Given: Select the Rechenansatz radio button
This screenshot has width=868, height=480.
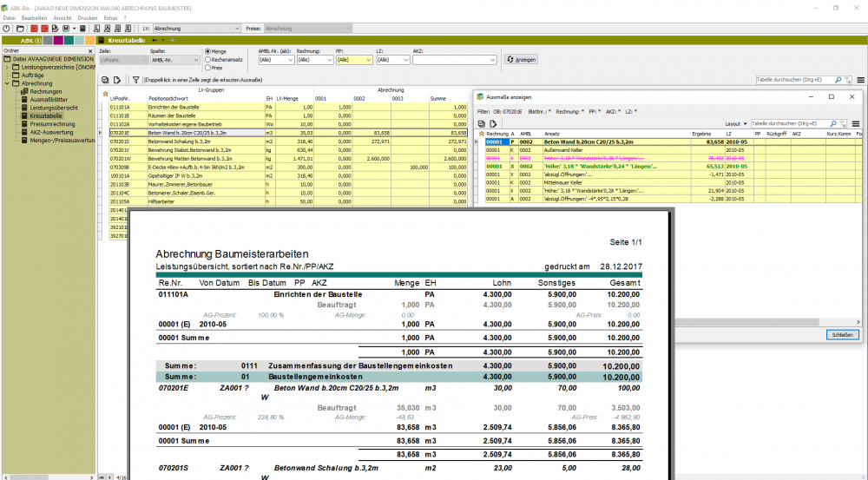Looking at the screenshot, I should (x=207, y=59).
